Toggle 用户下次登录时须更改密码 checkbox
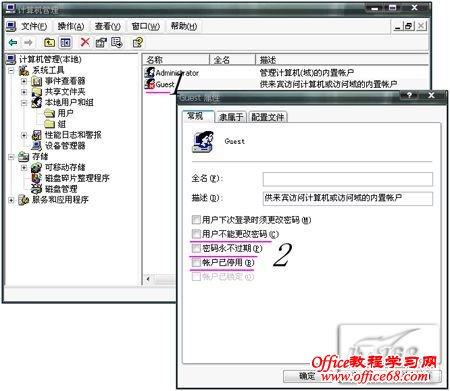450x391 pixels. 196,220
